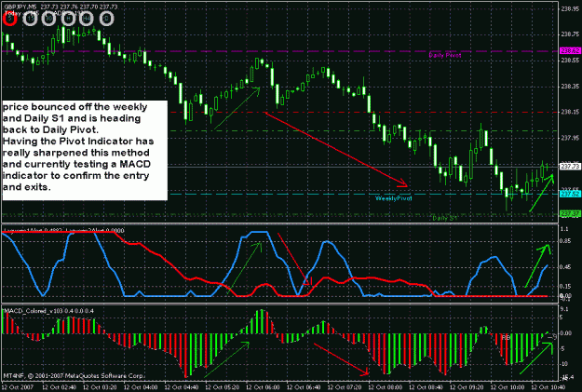Screen dimensions: 582x392
Task: Click the MACD_Colored_v103 indicator label
Action: click(x=48, y=311)
